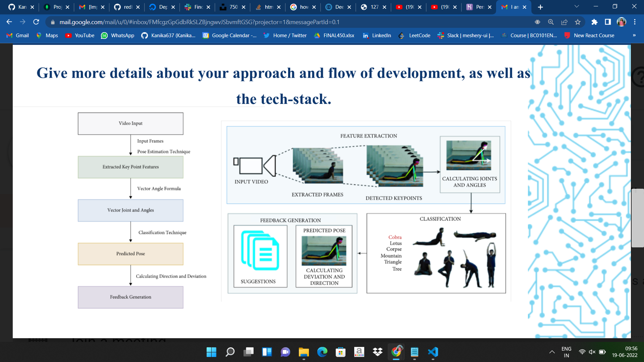Screen dimensions: 644x362
Task: Open the tab search dropdown chevron
Action: click(x=576, y=6)
